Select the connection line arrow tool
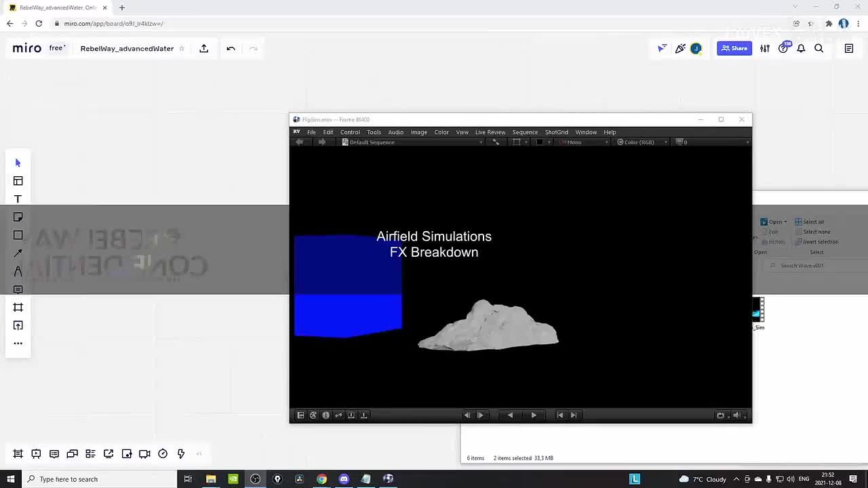868x488 pixels. point(18,253)
